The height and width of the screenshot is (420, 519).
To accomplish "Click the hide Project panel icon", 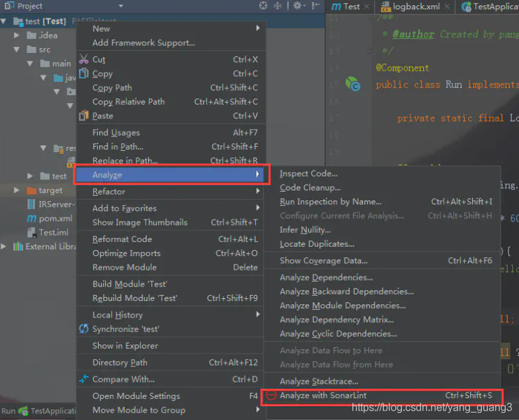I will coord(316,5).
